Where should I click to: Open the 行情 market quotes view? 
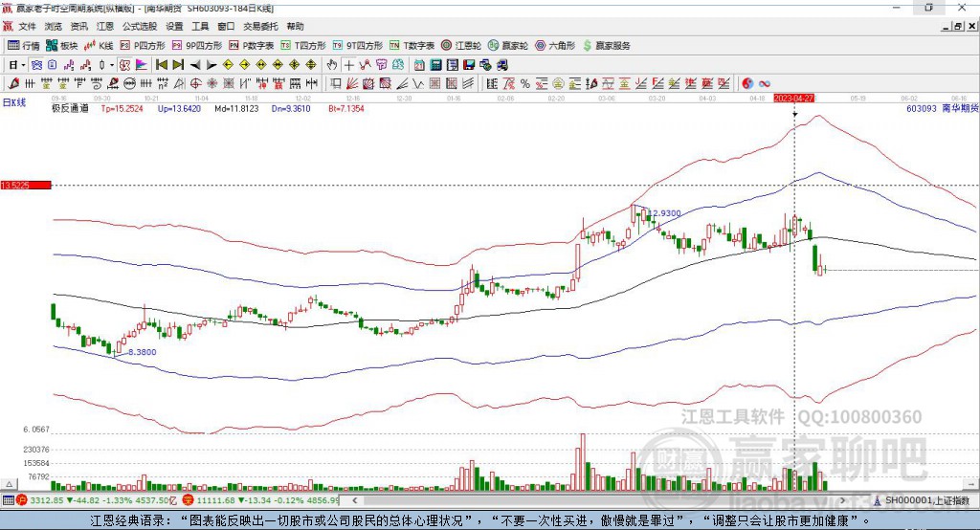pos(24,46)
